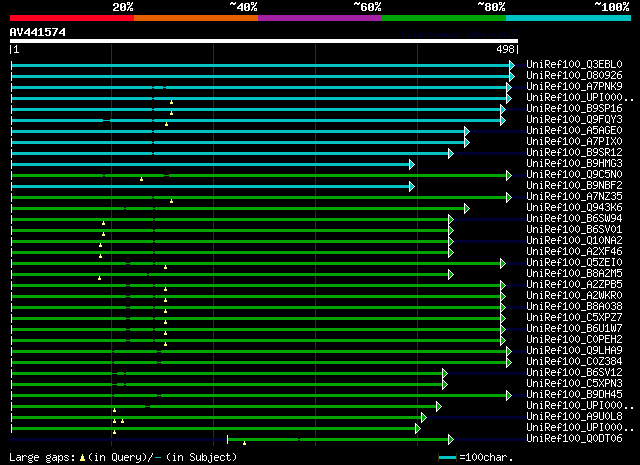
Task: Select the UniRef100_Q10NA2 label
Action: (574, 240)
